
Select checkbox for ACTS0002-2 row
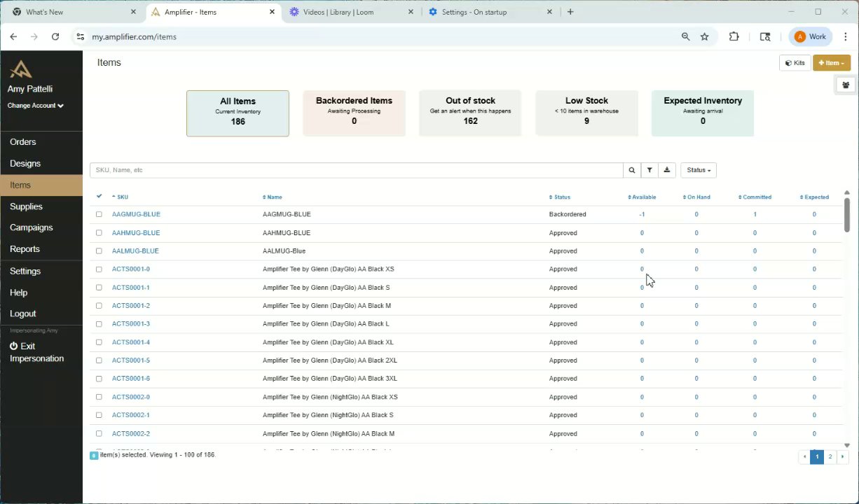[x=99, y=433]
